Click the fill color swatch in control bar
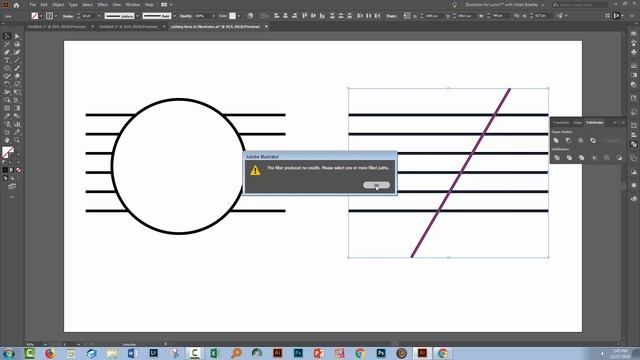 35,16
